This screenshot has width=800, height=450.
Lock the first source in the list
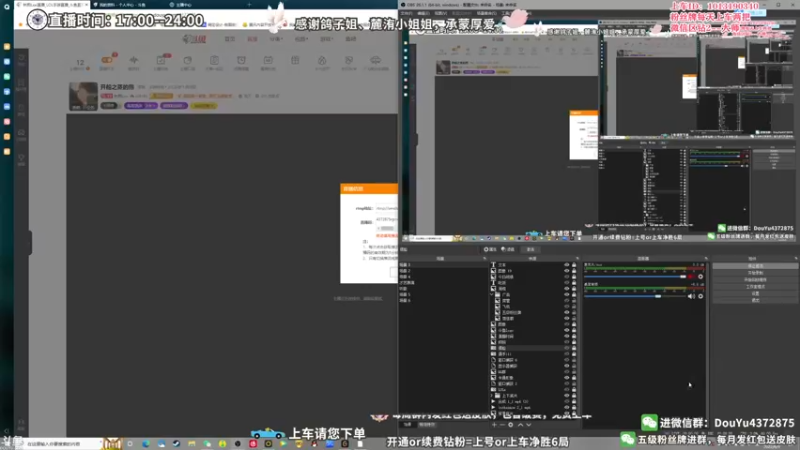[574, 265]
